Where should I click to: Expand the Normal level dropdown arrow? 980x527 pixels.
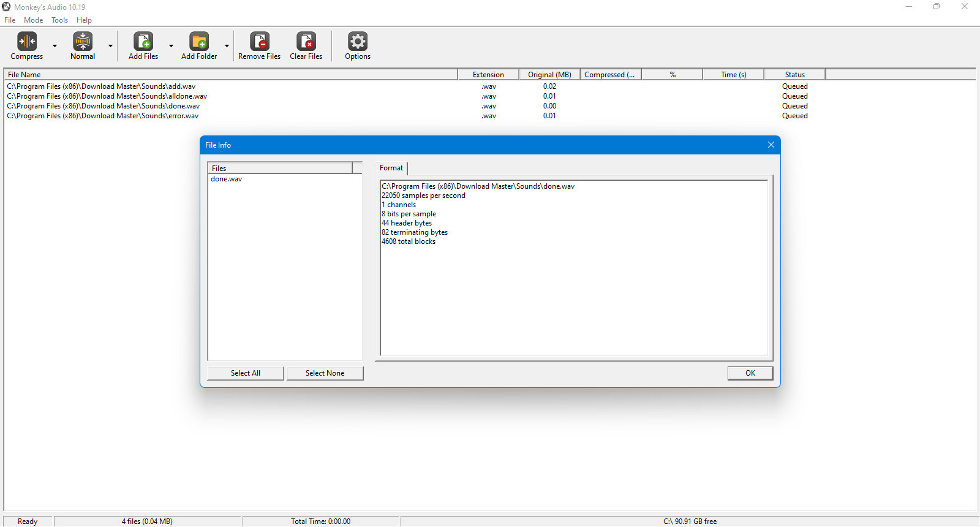tap(110, 46)
